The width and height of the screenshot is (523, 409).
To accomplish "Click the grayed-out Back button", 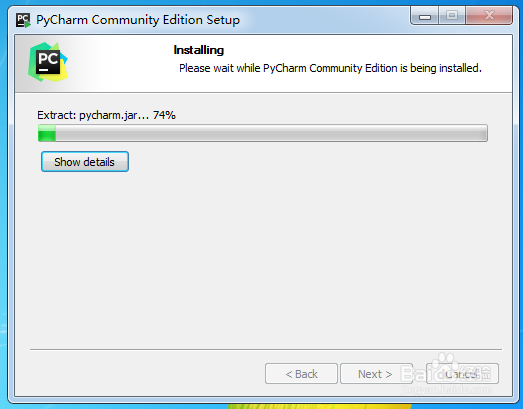I will (x=301, y=374).
